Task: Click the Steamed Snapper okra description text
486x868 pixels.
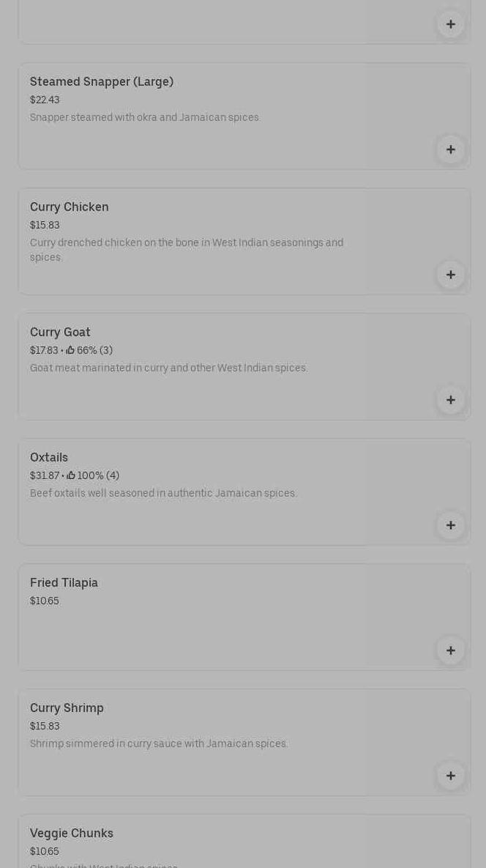Action: click(x=145, y=118)
